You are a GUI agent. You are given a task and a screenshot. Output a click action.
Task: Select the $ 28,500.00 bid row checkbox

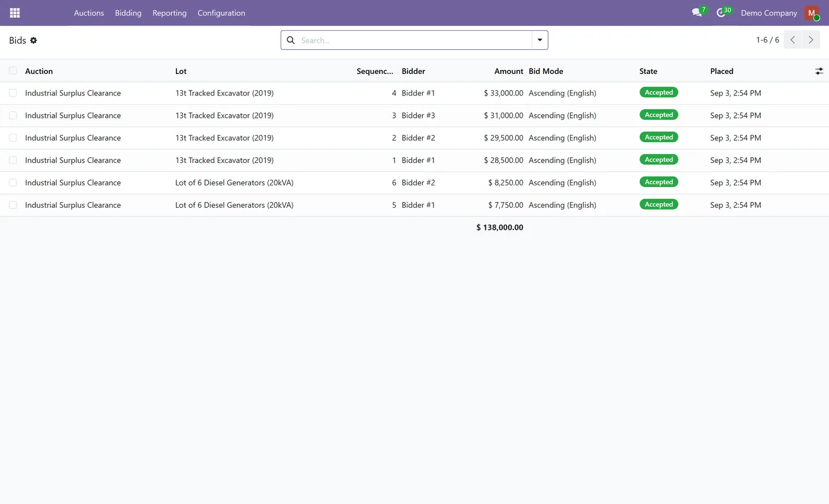coord(13,160)
